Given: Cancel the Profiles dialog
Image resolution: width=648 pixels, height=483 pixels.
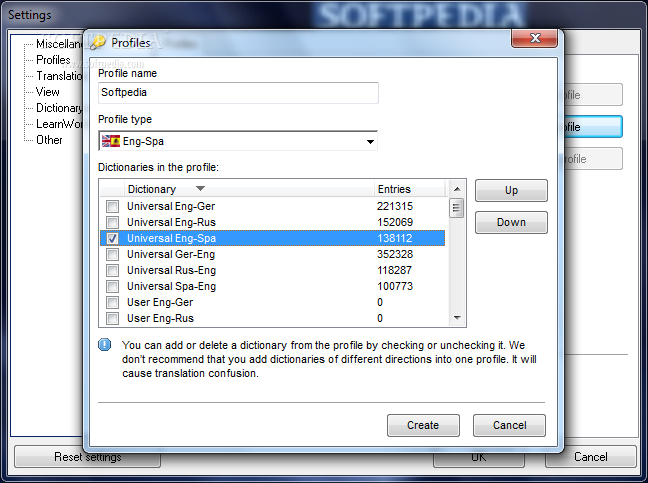Looking at the screenshot, I should coord(509,425).
